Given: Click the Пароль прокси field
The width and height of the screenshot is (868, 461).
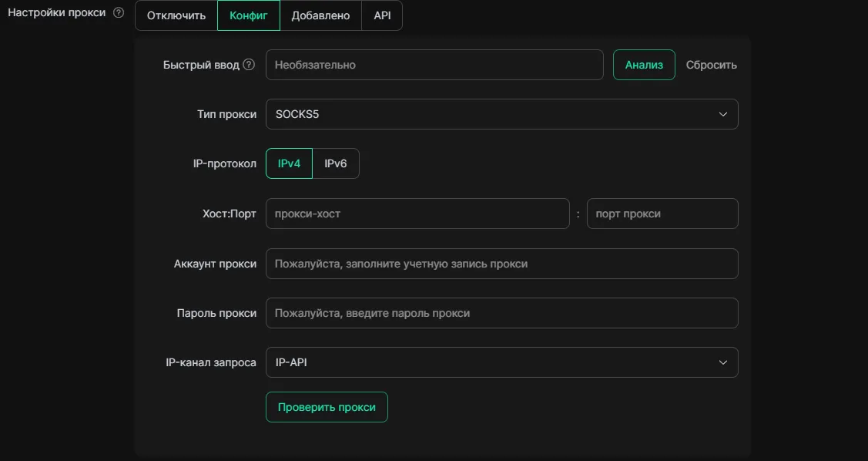Looking at the screenshot, I should point(501,313).
